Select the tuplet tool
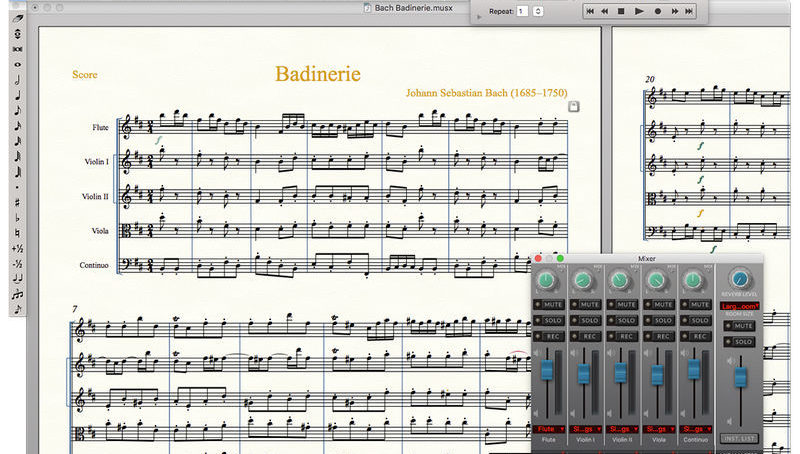 pyautogui.click(x=17, y=294)
